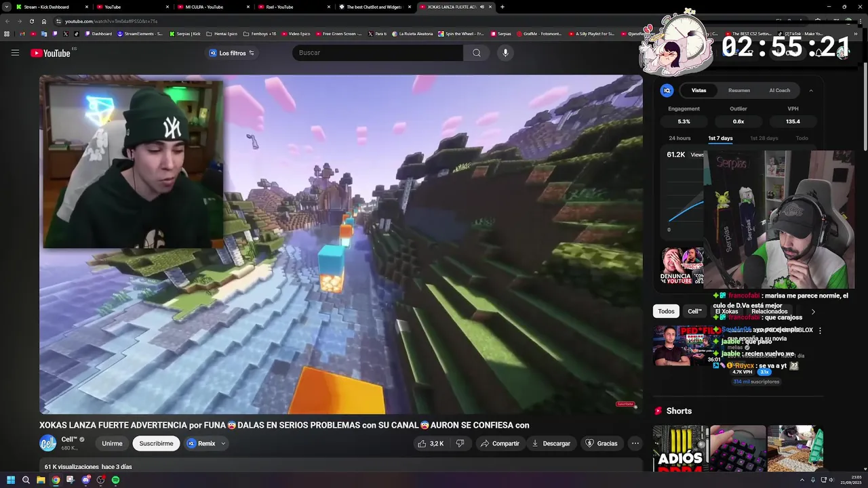This screenshot has width=868, height=488.
Task: Open the StreamElements bookmark
Action: click(x=140, y=33)
